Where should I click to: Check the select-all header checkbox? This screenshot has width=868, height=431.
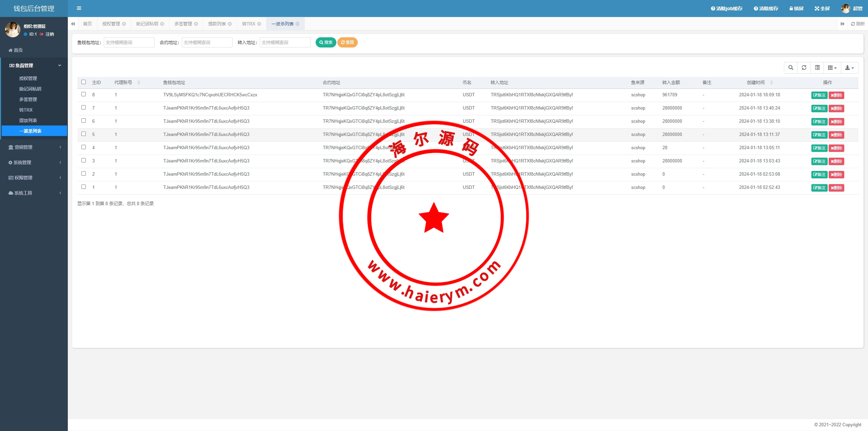[84, 82]
